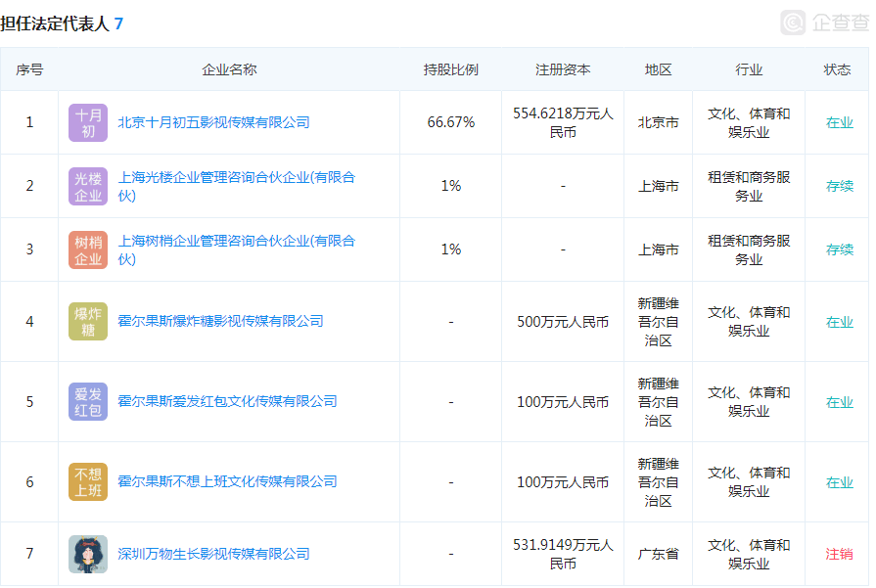This screenshot has height=588, width=876.
Task: Click 在业 status in 不想上班 row
Action: tap(839, 482)
